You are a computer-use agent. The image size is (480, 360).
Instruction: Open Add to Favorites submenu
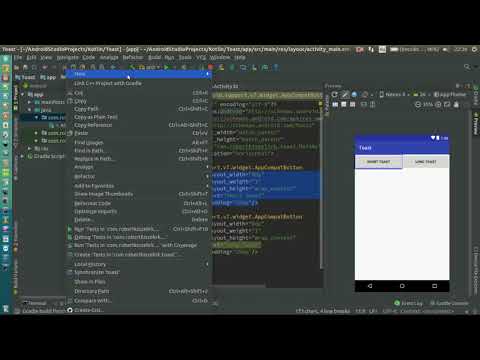coord(138,186)
